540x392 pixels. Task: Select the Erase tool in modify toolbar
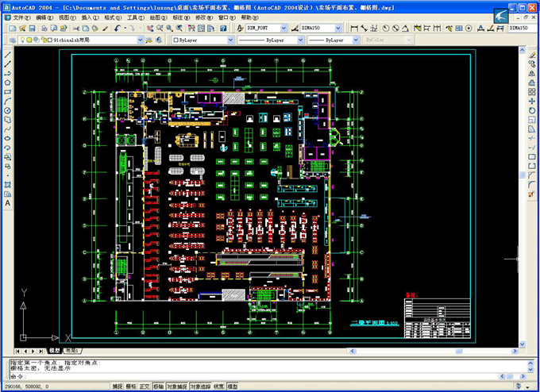[x=532, y=54]
